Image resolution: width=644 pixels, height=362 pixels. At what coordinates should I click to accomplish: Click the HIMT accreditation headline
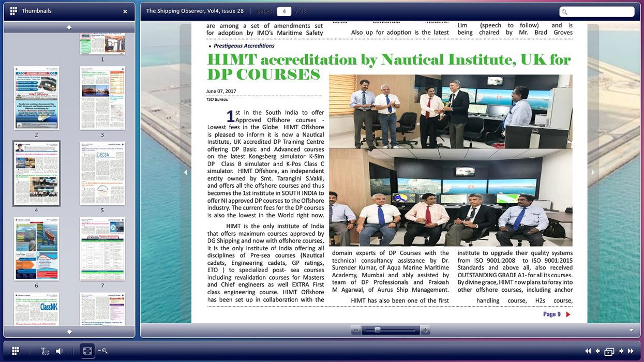(388, 67)
